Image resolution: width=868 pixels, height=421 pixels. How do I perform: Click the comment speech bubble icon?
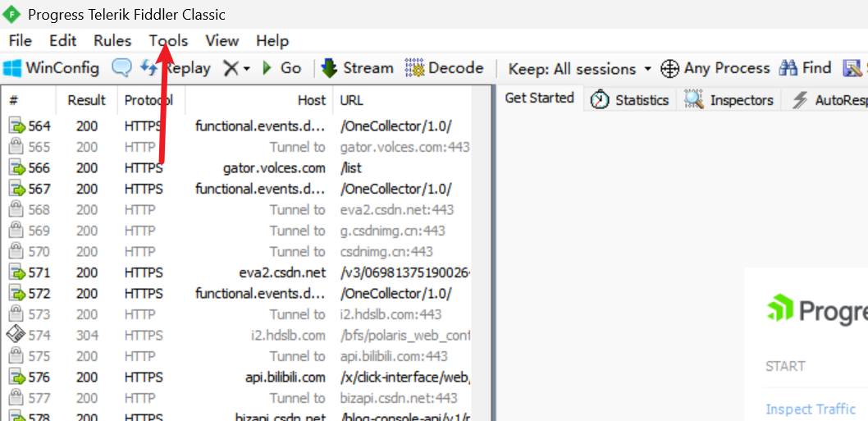[121, 68]
